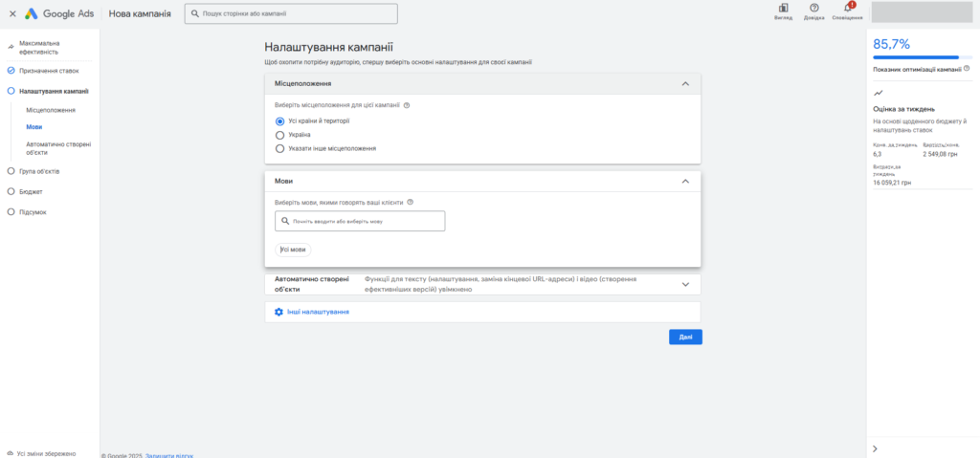The width and height of the screenshot is (980, 458).
Task: Collapse the Мови section chevron
Action: point(685,181)
